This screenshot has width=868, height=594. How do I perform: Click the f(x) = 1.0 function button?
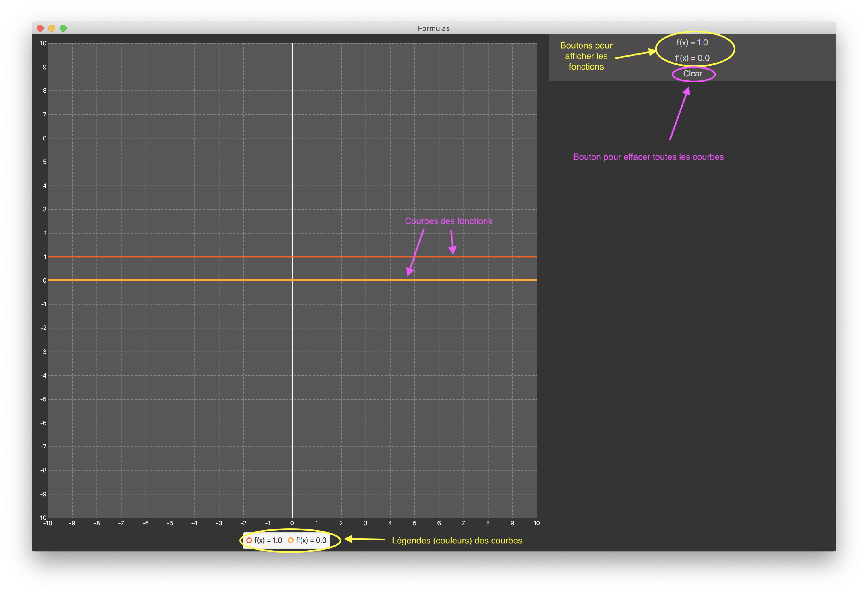tap(692, 43)
